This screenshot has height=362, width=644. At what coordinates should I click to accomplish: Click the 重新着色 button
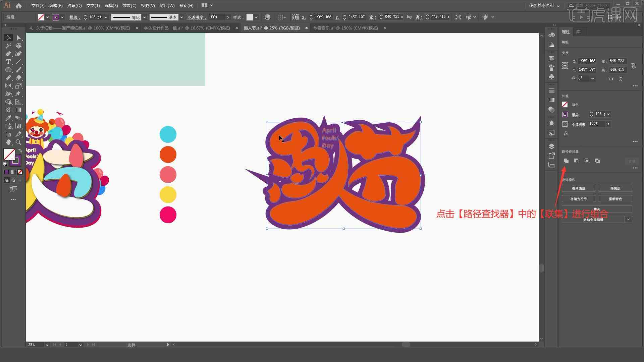coord(615,199)
